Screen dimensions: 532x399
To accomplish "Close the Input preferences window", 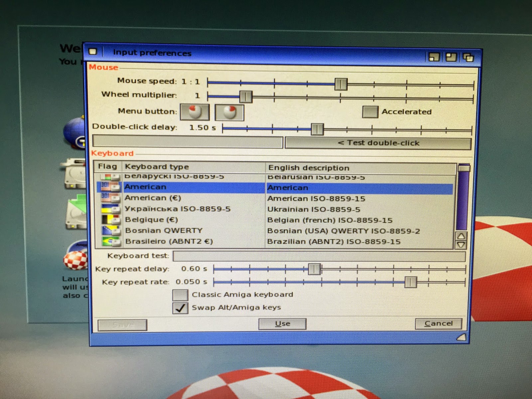I will (x=93, y=52).
